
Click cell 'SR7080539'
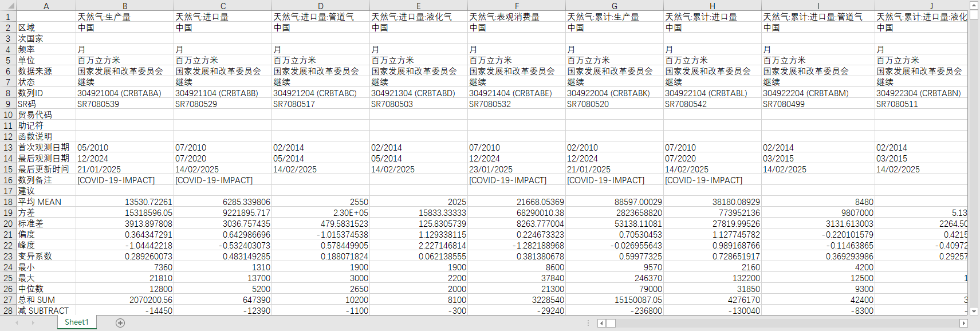(125, 104)
